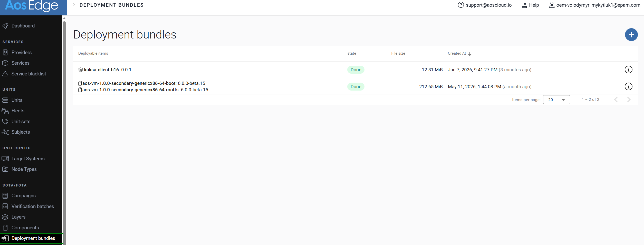644x245 pixels.
Task: Click the Dashboard rocket icon
Action: coord(5,26)
